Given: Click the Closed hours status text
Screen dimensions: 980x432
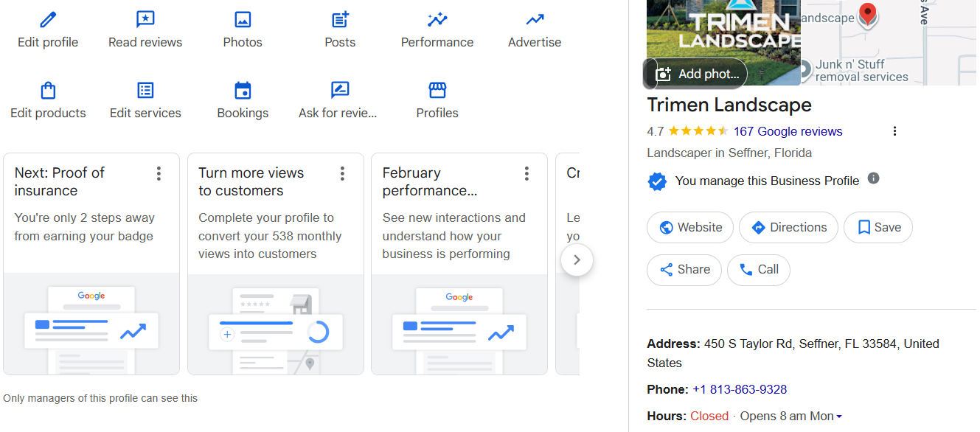Looking at the screenshot, I should coord(709,416).
